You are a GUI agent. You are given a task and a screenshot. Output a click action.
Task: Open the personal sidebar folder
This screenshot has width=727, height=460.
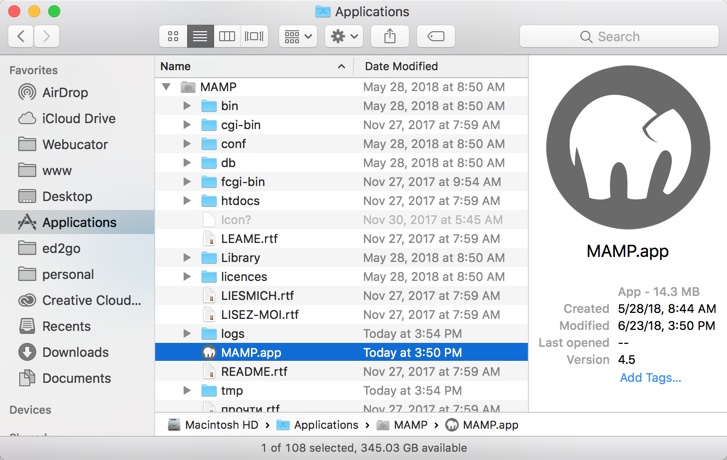tap(77, 274)
